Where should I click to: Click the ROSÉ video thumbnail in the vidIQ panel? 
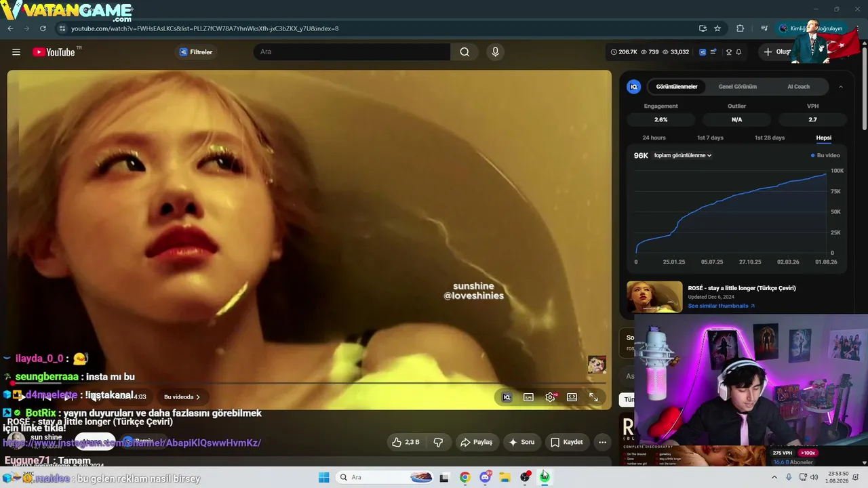(654, 297)
